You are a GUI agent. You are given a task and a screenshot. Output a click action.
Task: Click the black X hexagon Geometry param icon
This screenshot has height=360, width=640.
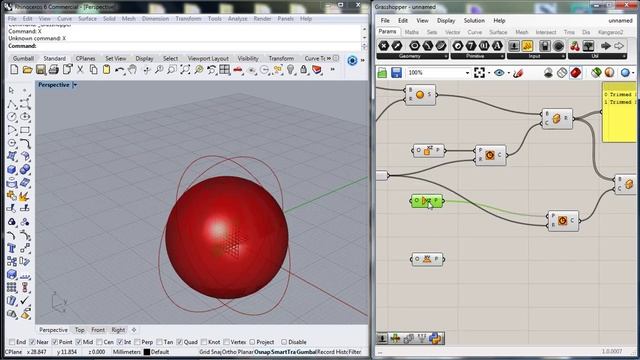383,46
